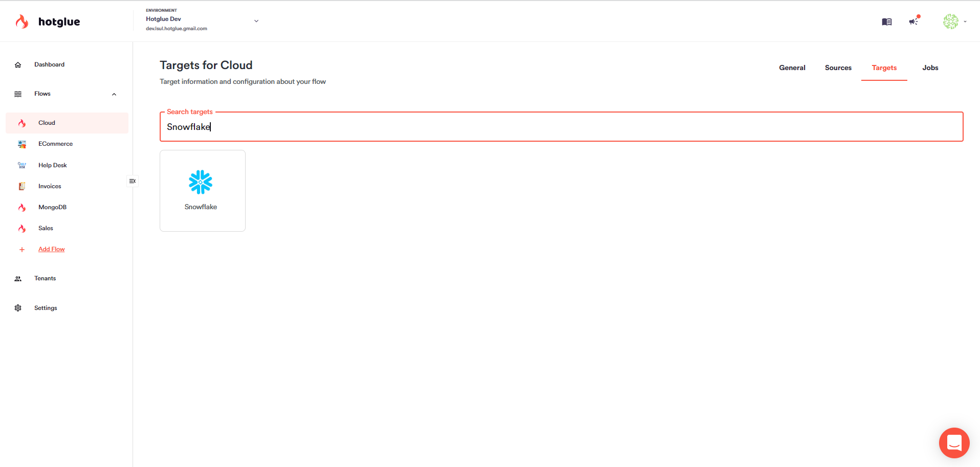Click the Tenants people icon
Image resolution: width=980 pixels, height=467 pixels.
(x=18, y=279)
